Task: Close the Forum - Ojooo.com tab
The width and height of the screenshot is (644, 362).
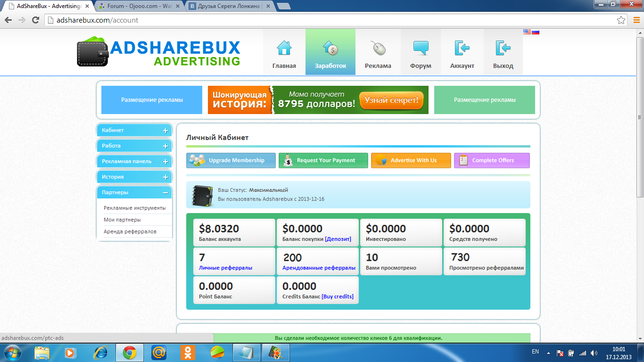Action: click(x=178, y=6)
